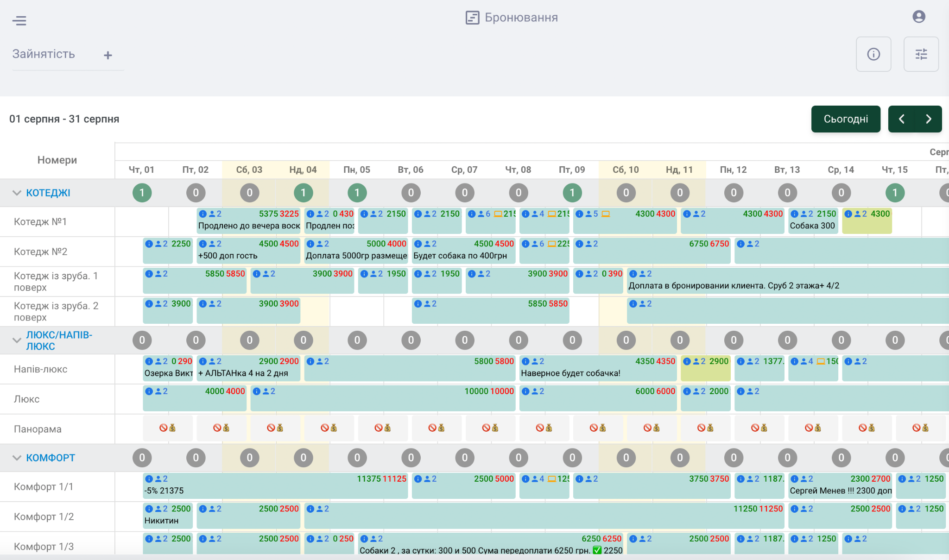Open info icon of Котедж №2 2250 booking
This screenshot has width=949, height=560.
click(149, 244)
